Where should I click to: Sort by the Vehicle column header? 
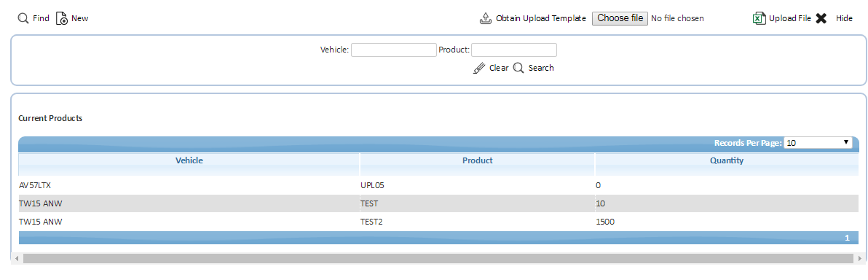coord(189,161)
